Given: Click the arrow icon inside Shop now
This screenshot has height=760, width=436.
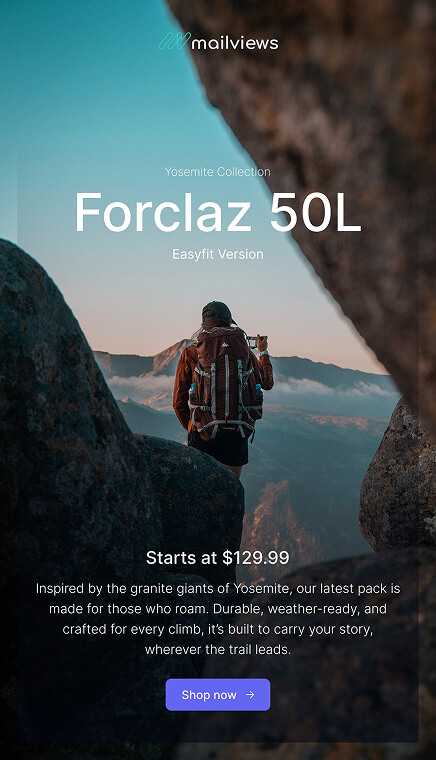Looking at the screenshot, I should (x=250, y=695).
